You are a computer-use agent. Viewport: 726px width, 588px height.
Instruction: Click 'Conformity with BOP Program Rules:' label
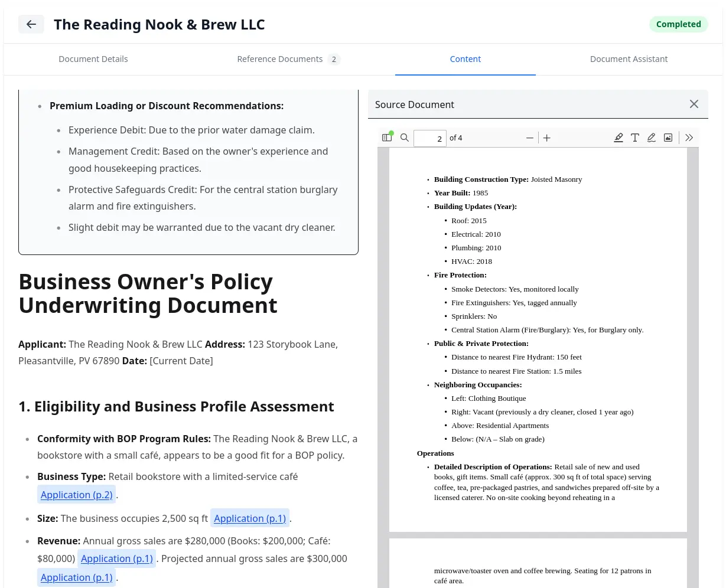124,439
